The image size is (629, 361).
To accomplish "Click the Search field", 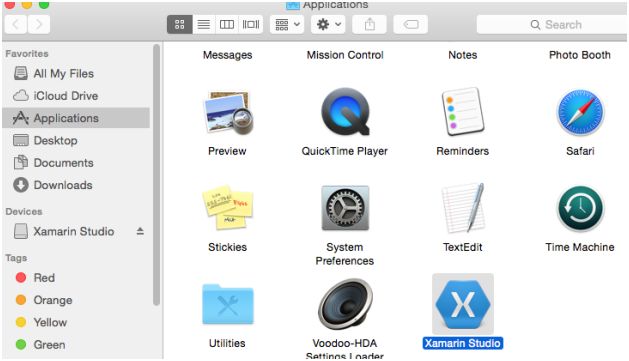I will tap(552, 24).
